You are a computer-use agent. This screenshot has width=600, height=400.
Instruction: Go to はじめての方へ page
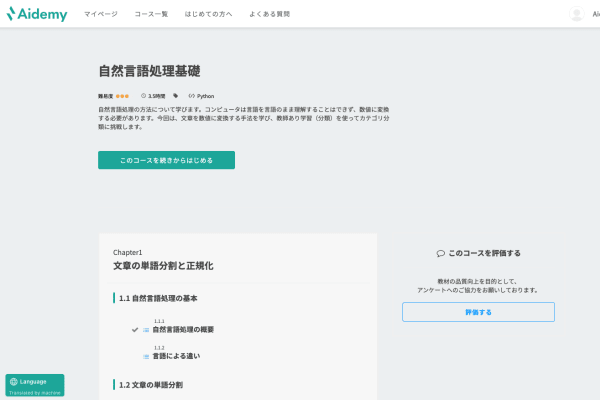[208, 14]
